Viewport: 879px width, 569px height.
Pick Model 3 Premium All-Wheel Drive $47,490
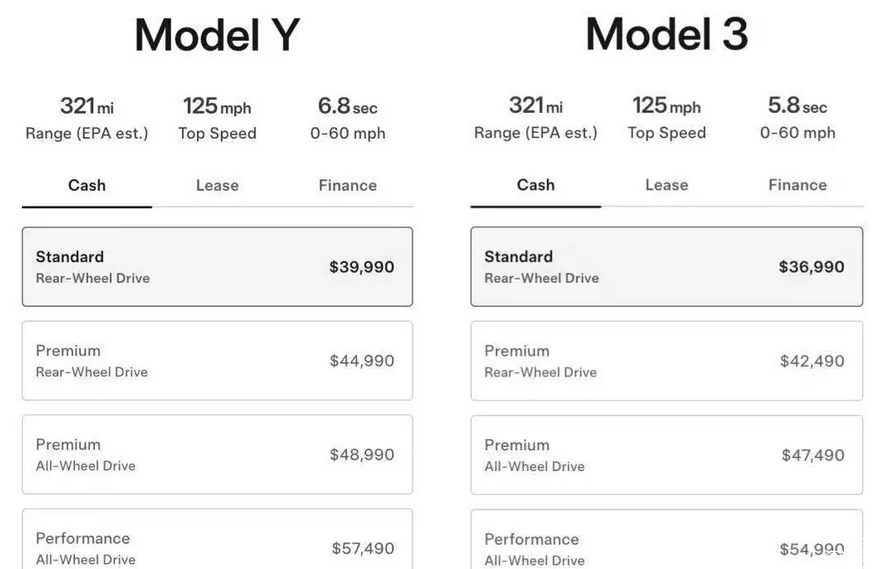[666, 455]
